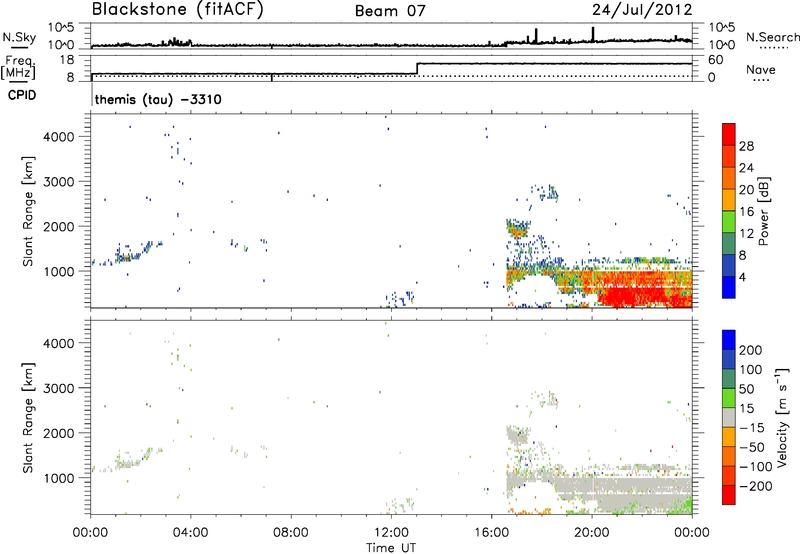This screenshot has height=554, width=800.
Task: Click the '16:00' time tick label
Action: click(491, 533)
